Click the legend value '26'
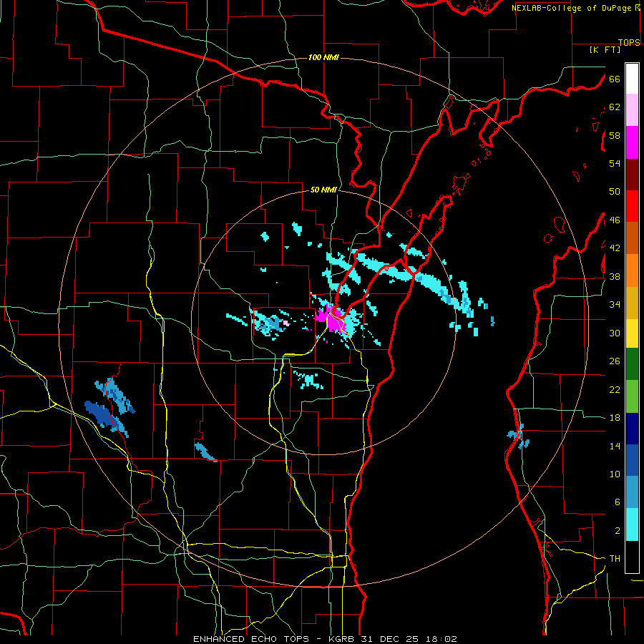 615,361
